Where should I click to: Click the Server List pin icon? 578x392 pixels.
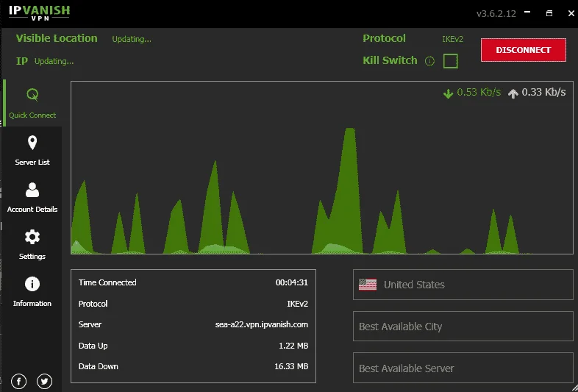(32, 143)
